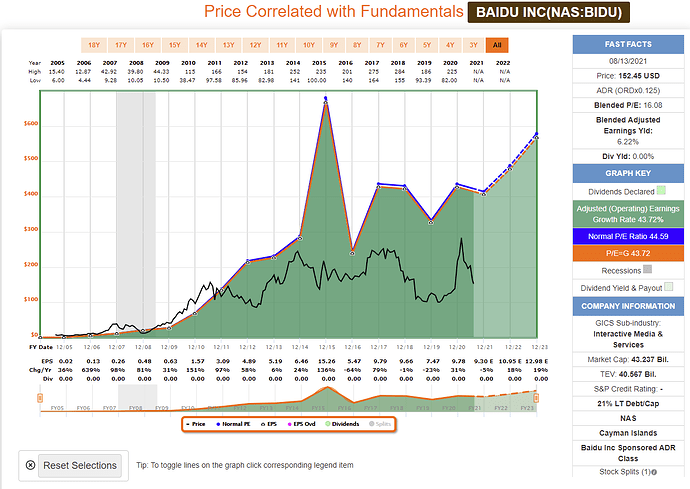
Task: Toggle the Price line legend item
Action: 196,424
